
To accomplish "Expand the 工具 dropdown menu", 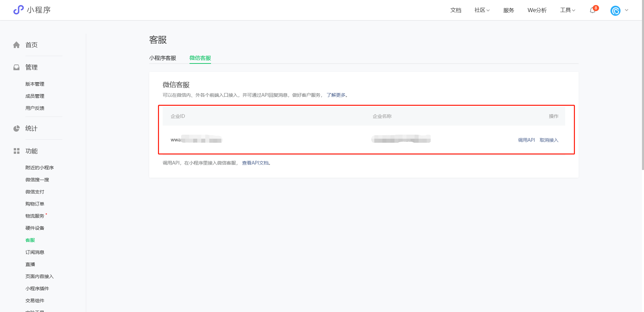I will [x=568, y=10].
